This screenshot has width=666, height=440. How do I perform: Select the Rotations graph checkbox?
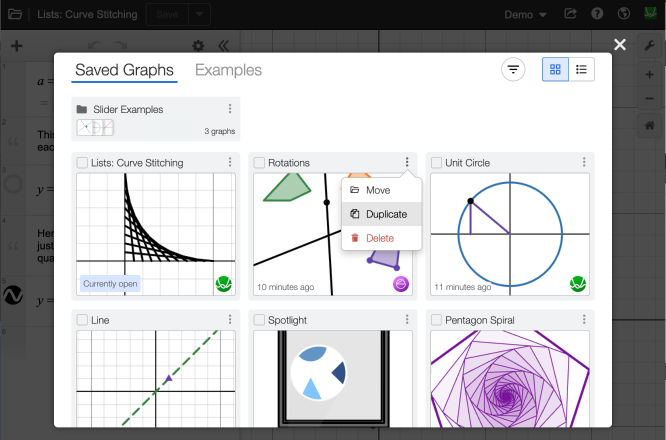(x=259, y=163)
